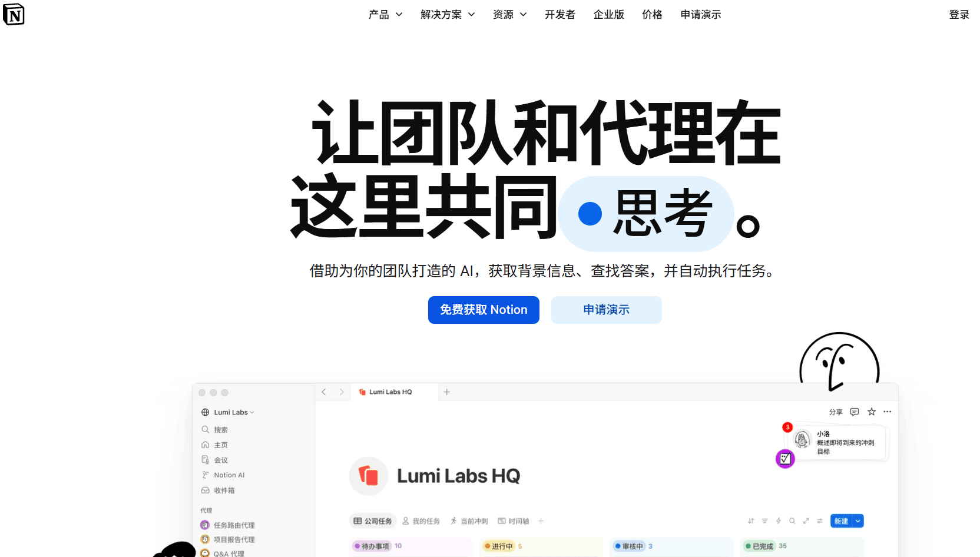Add a new tab with the plus icon beside Lumi Labs HQ tab
The image size is (980, 557).
point(447,392)
